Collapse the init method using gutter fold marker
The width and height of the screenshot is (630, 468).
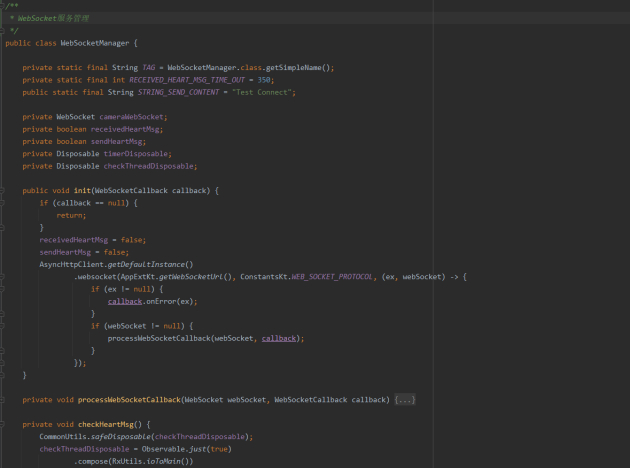(5, 190)
